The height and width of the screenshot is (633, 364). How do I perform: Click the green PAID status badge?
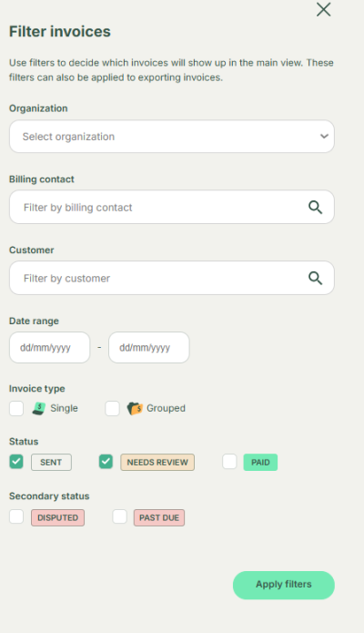point(260,463)
